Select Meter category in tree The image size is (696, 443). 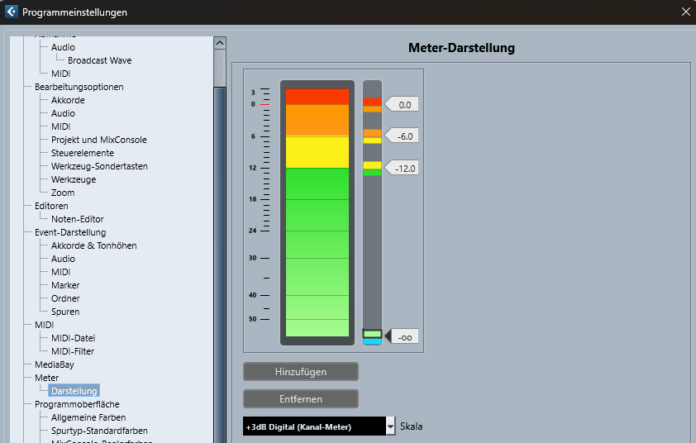(47, 378)
